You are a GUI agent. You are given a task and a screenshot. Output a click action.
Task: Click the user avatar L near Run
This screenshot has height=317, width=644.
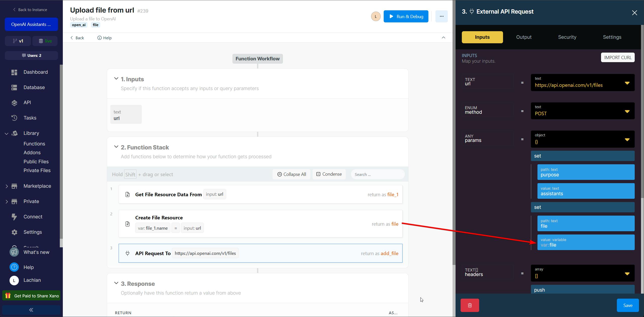click(376, 16)
